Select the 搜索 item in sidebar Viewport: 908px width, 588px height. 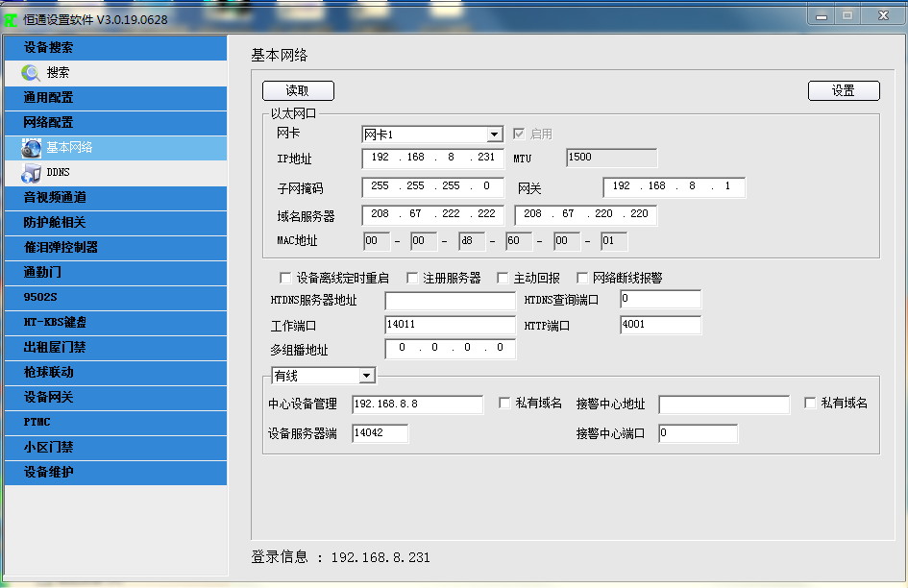[115, 73]
